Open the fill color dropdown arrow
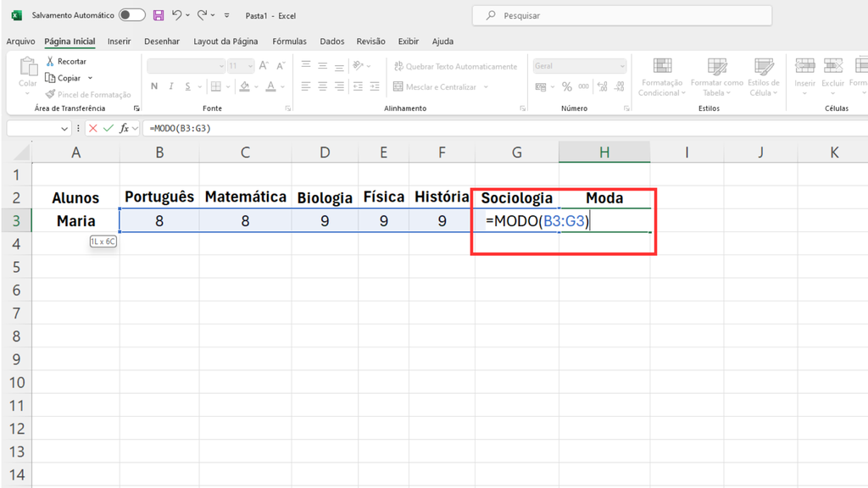 pos(255,86)
